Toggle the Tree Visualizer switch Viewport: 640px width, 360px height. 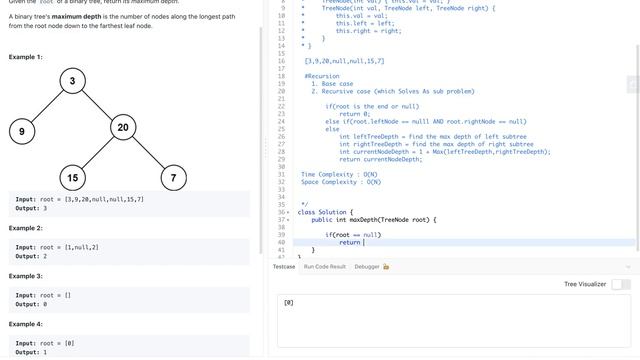click(x=621, y=284)
